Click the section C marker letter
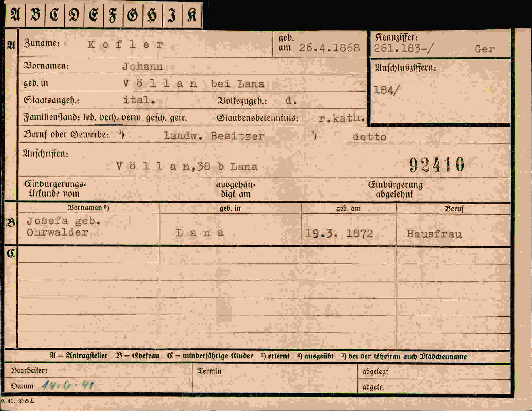Viewport: 532px width, 411px height. [11, 253]
